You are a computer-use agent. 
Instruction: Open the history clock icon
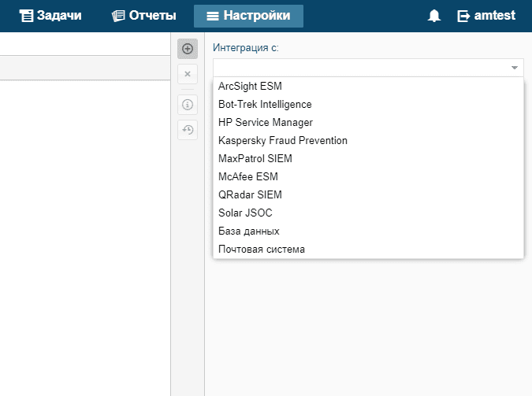[x=188, y=130]
